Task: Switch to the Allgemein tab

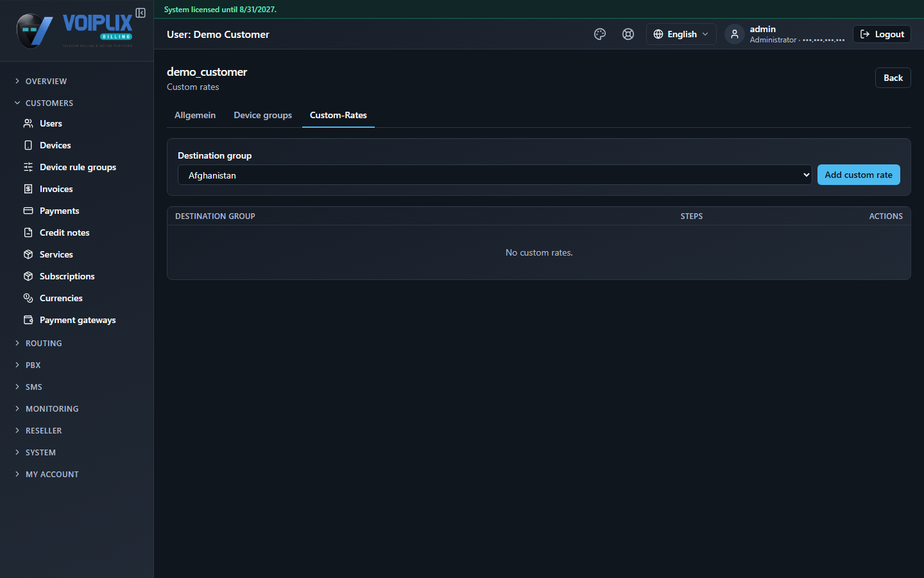Action: tap(195, 115)
